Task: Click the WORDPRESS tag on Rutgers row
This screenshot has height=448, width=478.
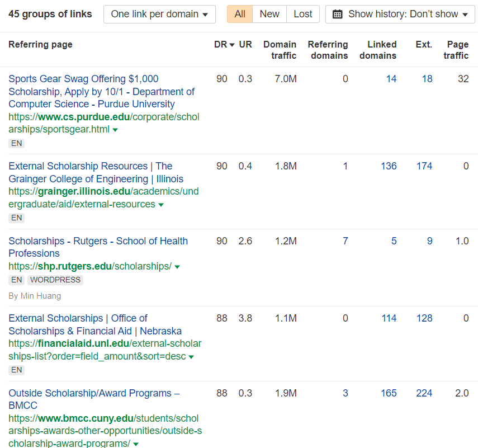Action: pos(55,280)
